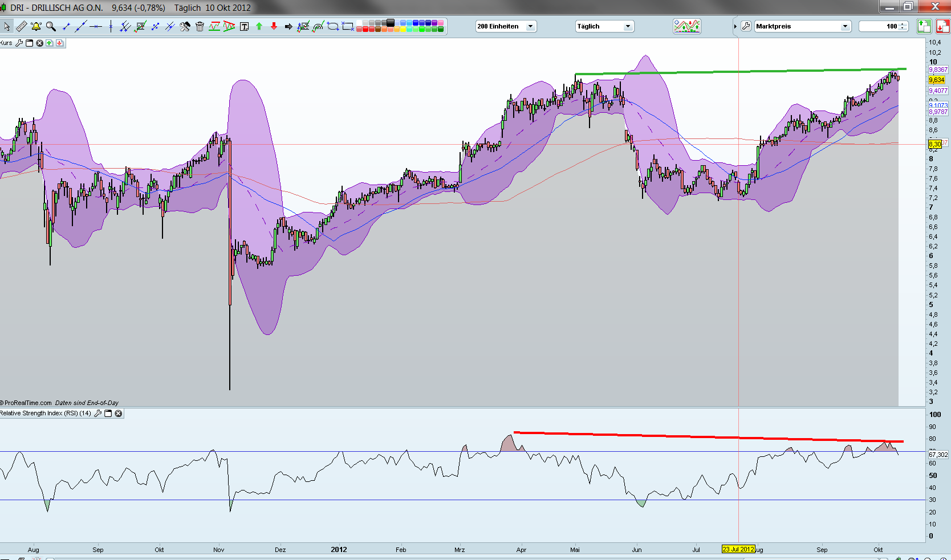This screenshot has width=951, height=560.
Task: Insert a green up arrow marker
Action: coord(259,26)
